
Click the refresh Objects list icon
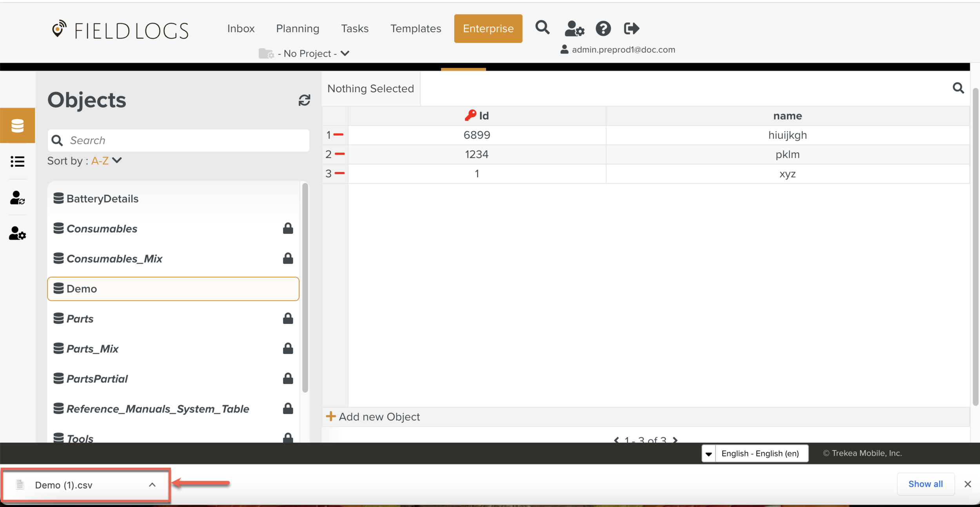(304, 100)
